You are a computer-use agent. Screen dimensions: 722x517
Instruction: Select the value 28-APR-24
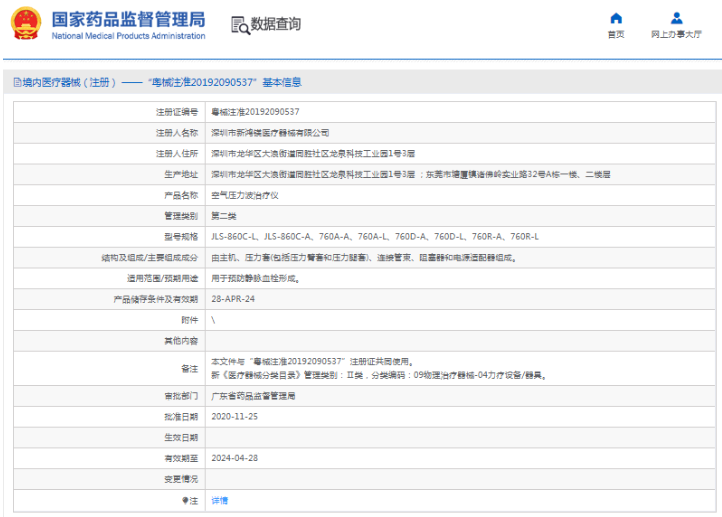[233, 299]
